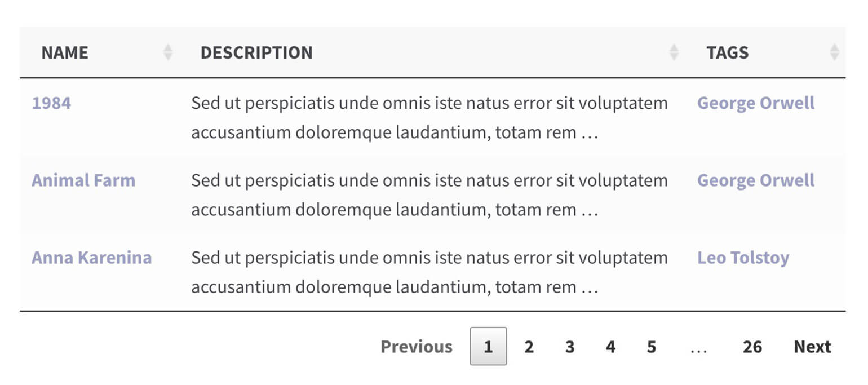This screenshot has width=868, height=385.
Task: Select the Leo Tolstoy tag
Action: [743, 258]
